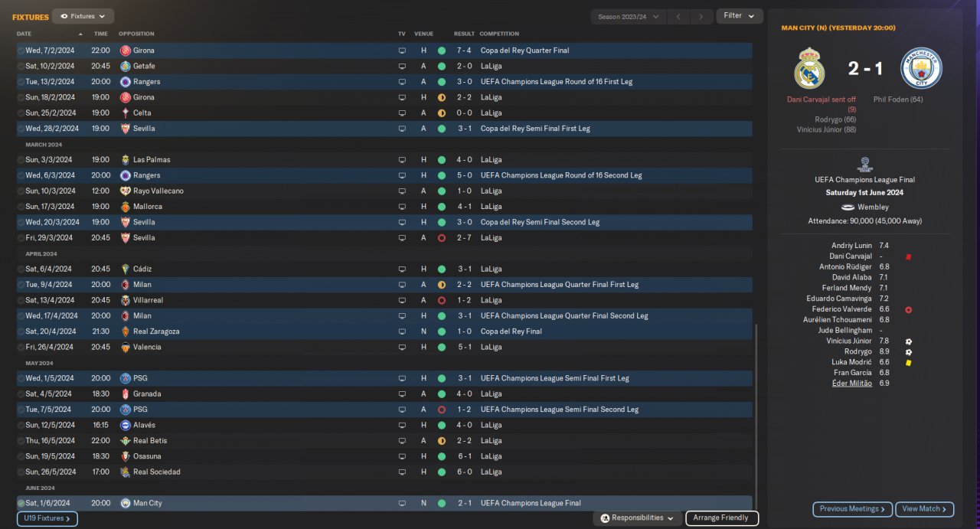Sort fixtures by the VENUE column

pyautogui.click(x=423, y=34)
